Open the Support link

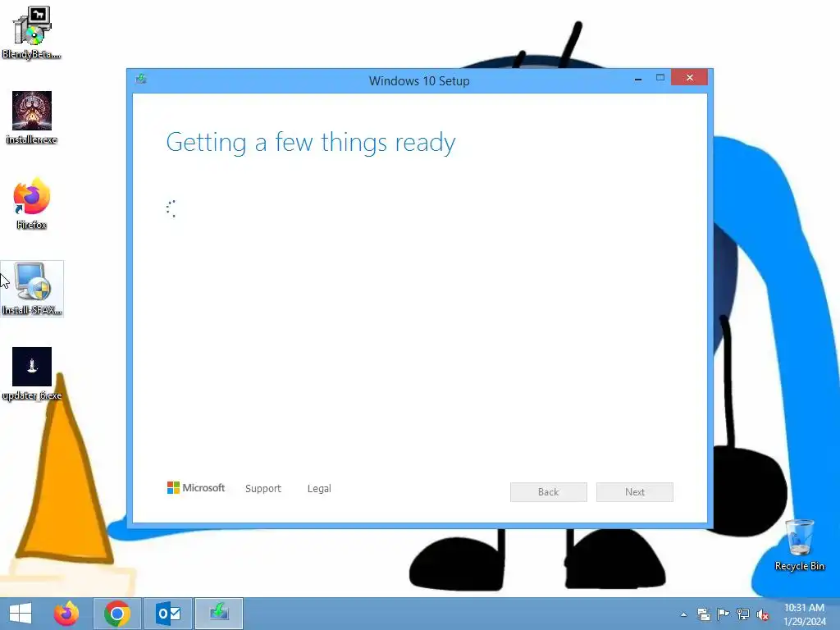tap(263, 489)
